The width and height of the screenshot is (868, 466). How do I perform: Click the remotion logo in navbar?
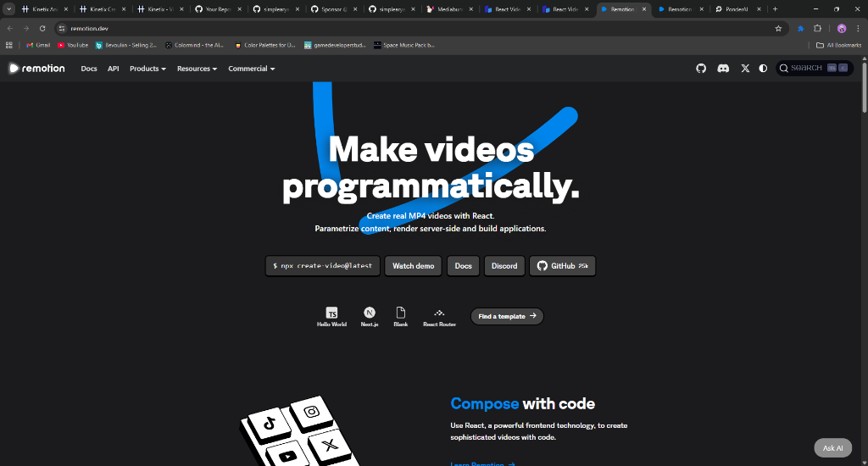pos(36,68)
